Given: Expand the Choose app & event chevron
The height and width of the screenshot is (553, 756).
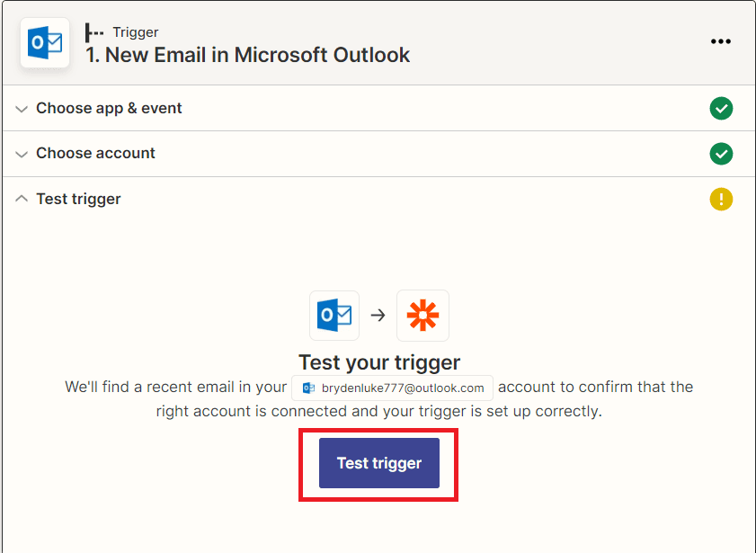Looking at the screenshot, I should pyautogui.click(x=22, y=109).
